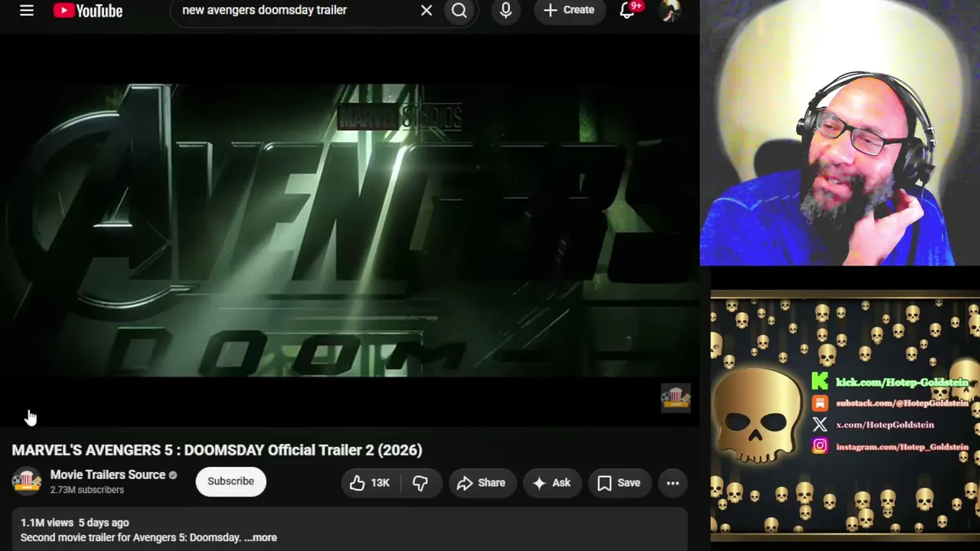Open the Movie Trailers Source channel name

click(108, 475)
